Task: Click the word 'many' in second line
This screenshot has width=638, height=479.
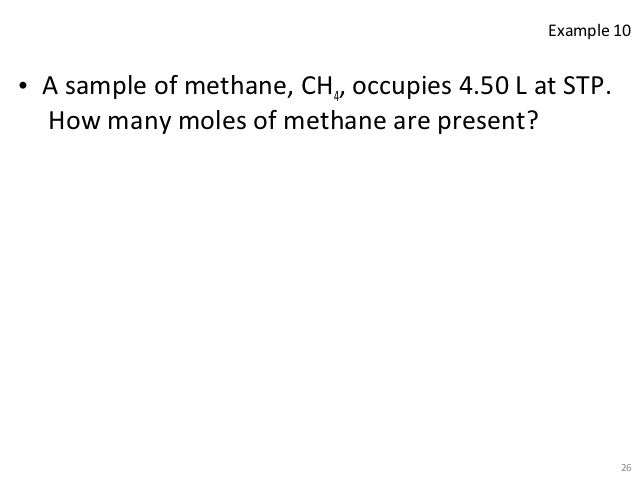Action: pyautogui.click(x=139, y=122)
